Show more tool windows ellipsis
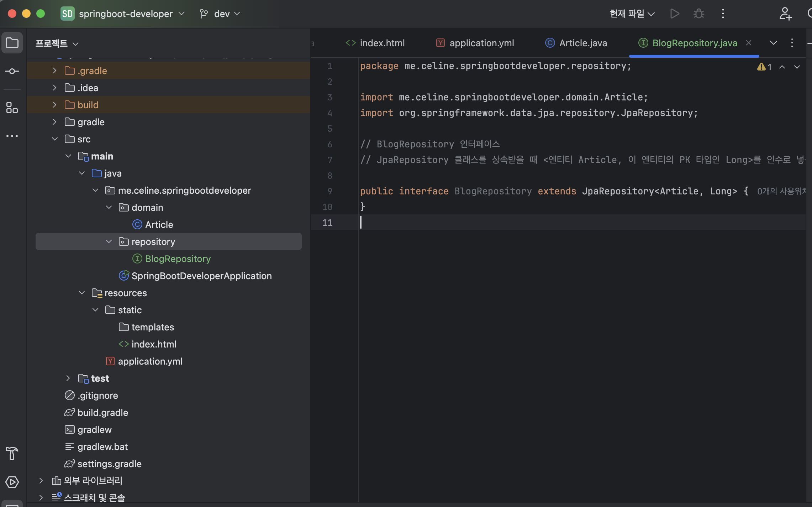Image resolution: width=812 pixels, height=507 pixels. click(12, 136)
